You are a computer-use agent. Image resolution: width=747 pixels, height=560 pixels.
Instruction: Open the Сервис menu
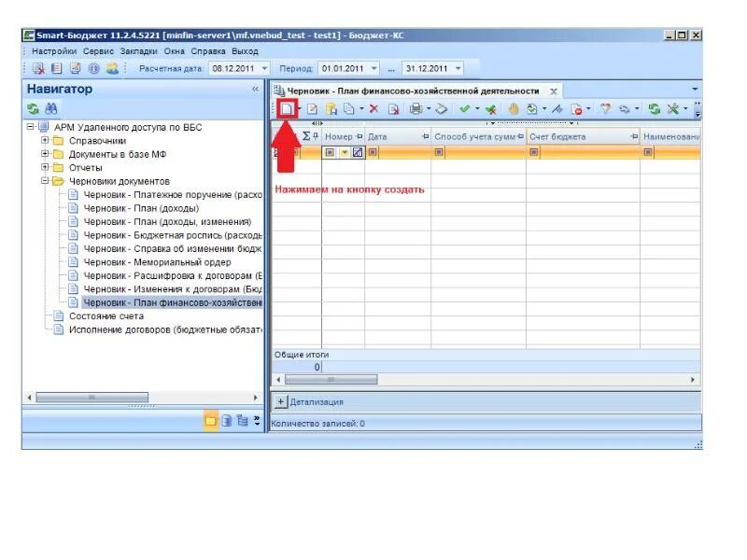pyautogui.click(x=98, y=51)
